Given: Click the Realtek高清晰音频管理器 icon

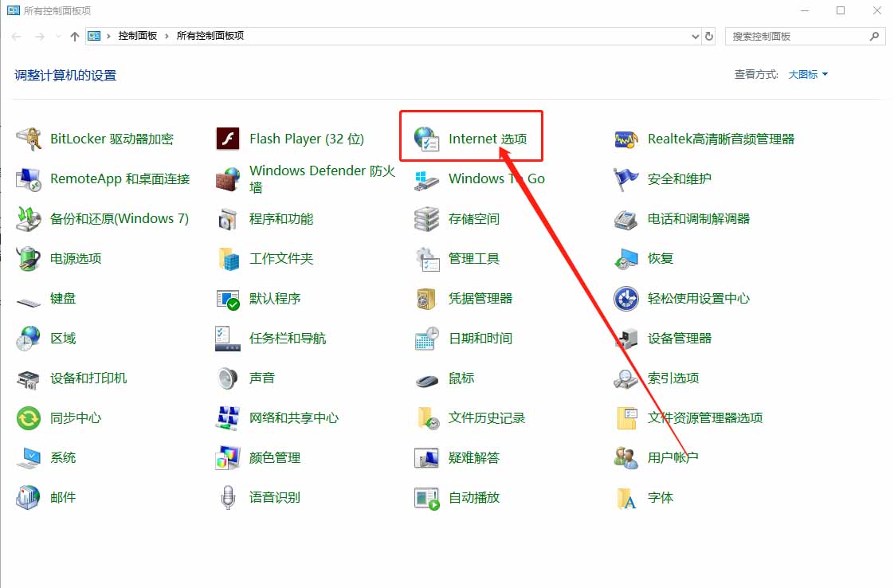Looking at the screenshot, I should (x=626, y=139).
